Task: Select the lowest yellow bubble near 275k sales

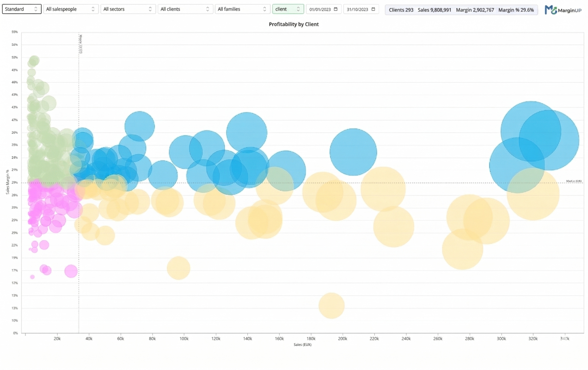Action: pos(462,249)
